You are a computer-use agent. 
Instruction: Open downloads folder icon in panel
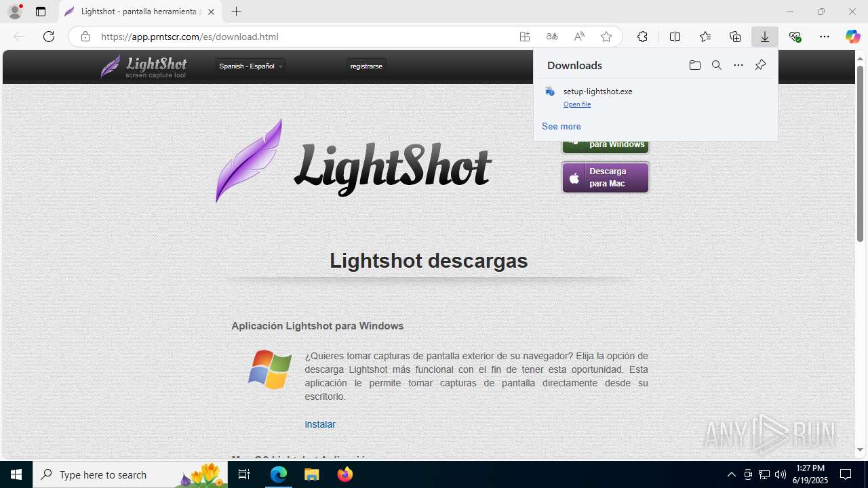pos(695,65)
